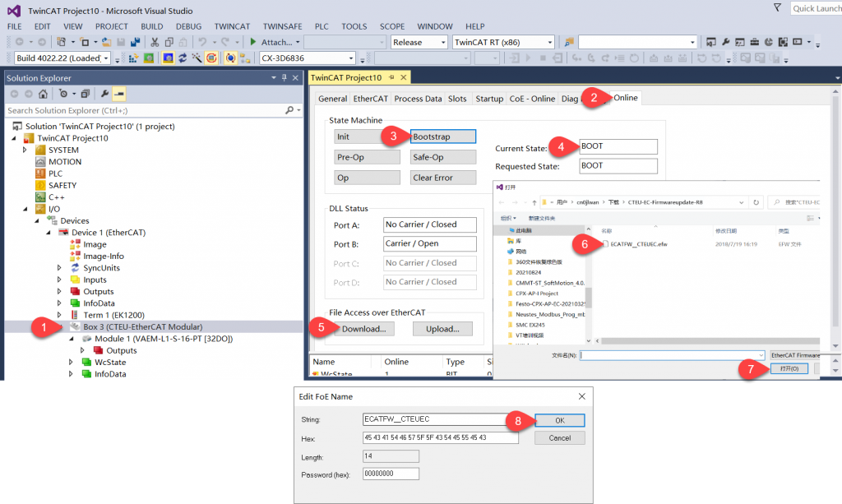Expand the SYSTEM tree node
This screenshot has height=504, width=842.
coord(25,150)
